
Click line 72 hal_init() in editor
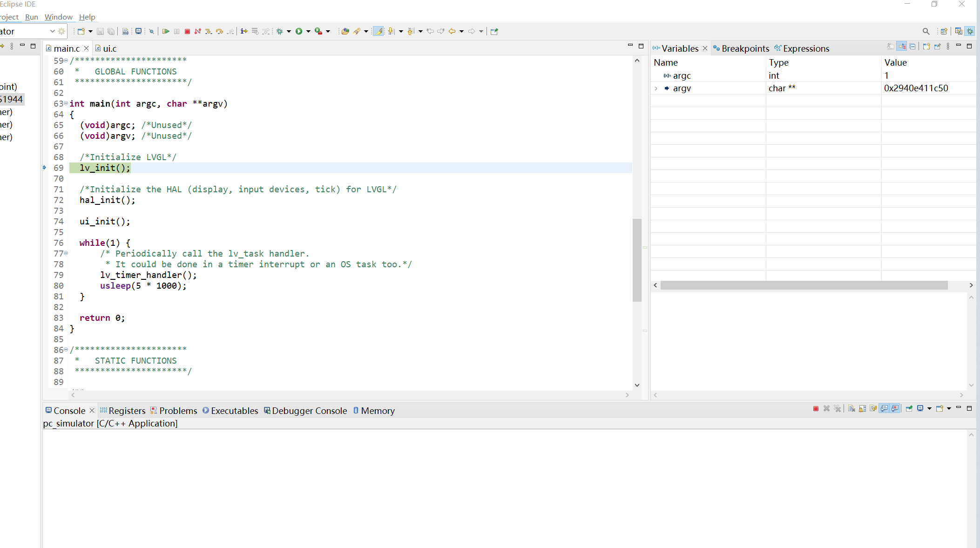107,200
